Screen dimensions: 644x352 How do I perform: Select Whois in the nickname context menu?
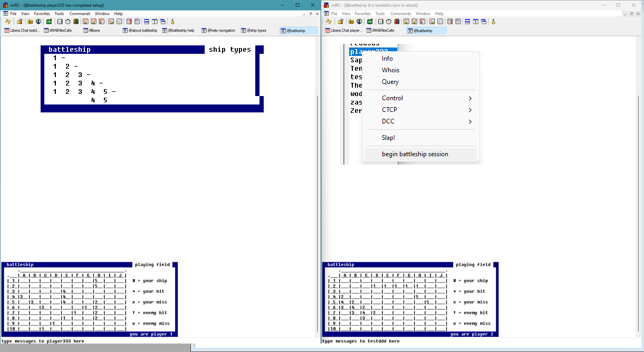point(420,70)
